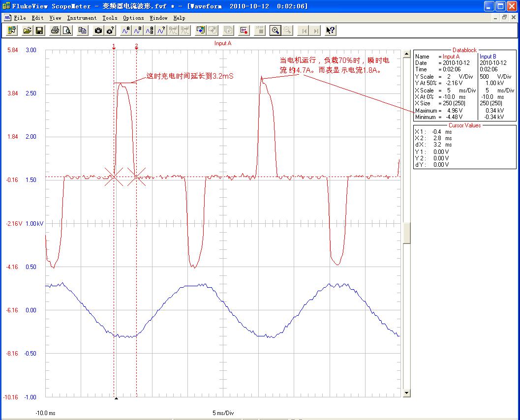This screenshot has width=520, height=420.
Task: Open Print Preview from the toolbar
Action: 66,30
